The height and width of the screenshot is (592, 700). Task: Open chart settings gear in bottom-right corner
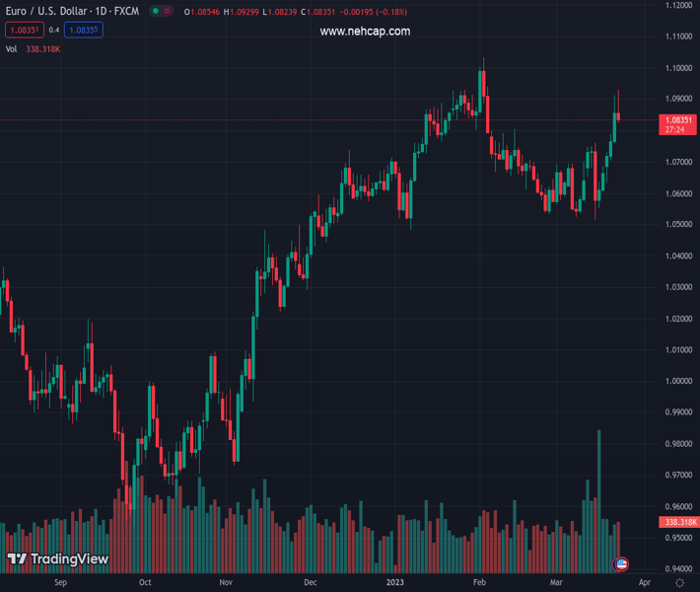point(679,583)
